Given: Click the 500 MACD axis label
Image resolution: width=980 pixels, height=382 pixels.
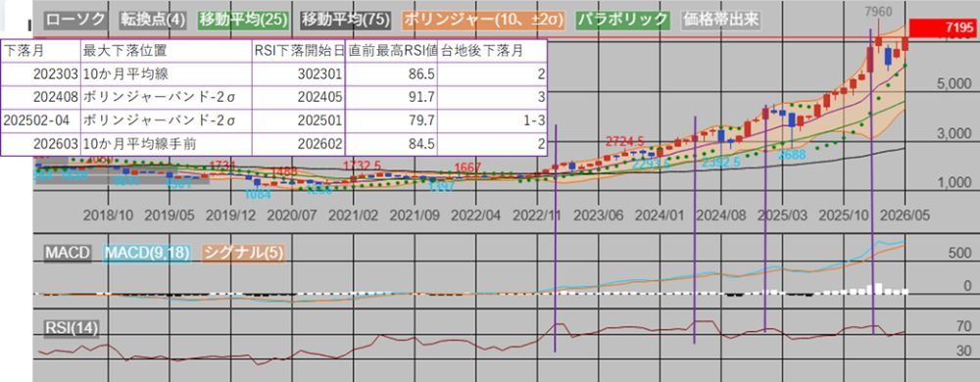Looking at the screenshot, I should tap(959, 254).
